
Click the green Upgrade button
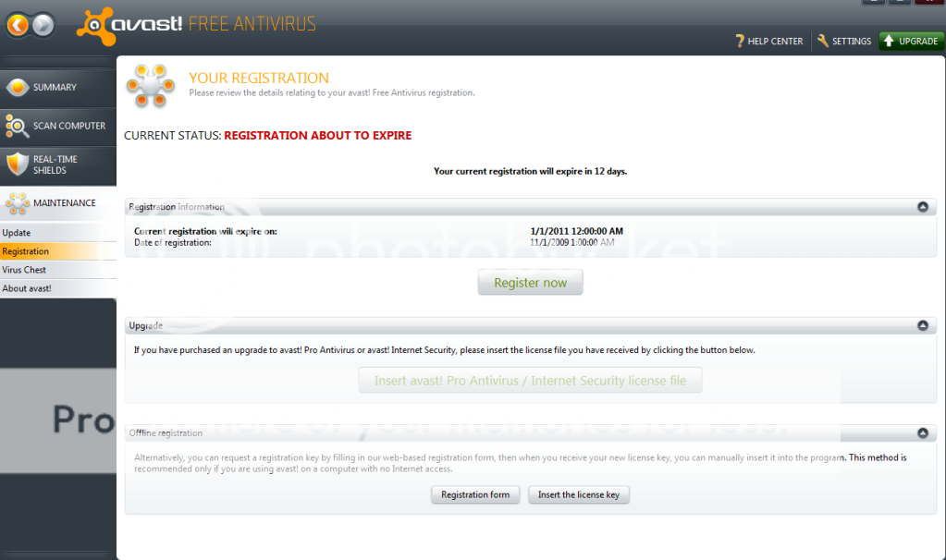[x=911, y=41]
